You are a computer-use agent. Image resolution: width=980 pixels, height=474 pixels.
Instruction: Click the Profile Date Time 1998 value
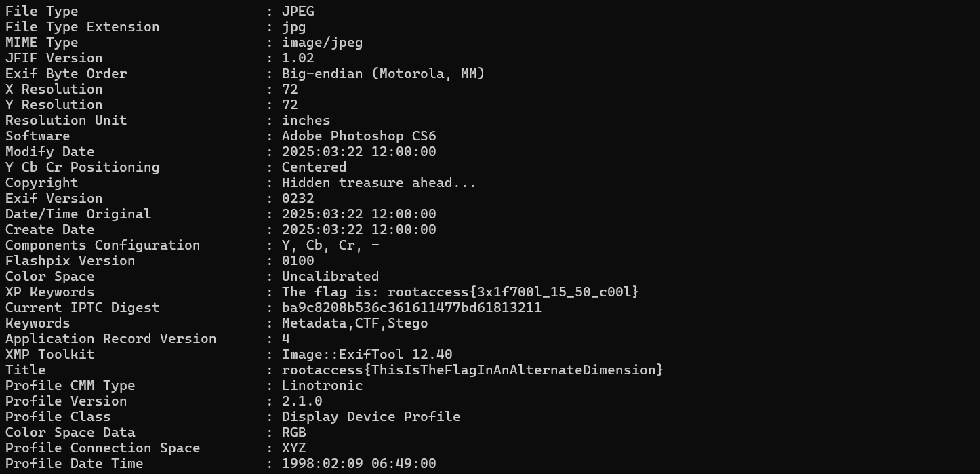359,463
